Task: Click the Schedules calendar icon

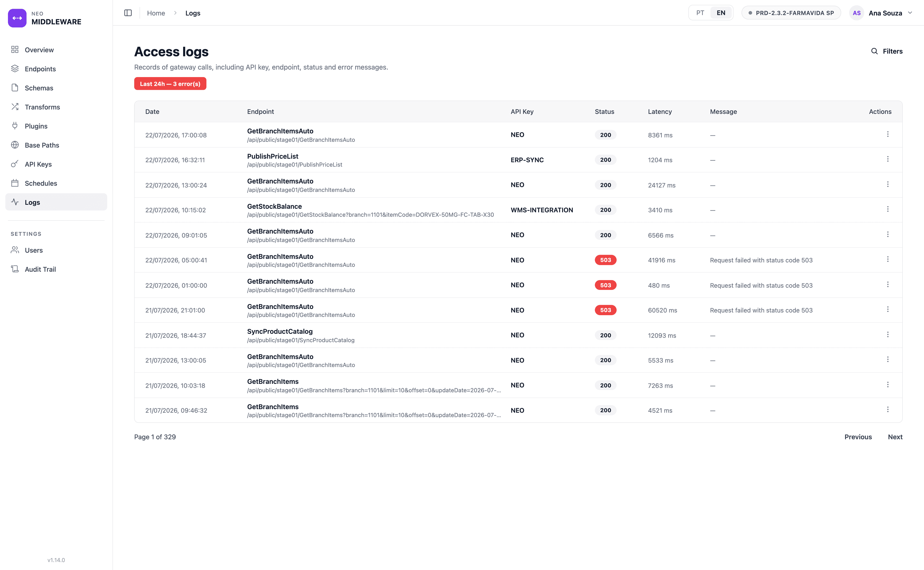Action: (15, 183)
